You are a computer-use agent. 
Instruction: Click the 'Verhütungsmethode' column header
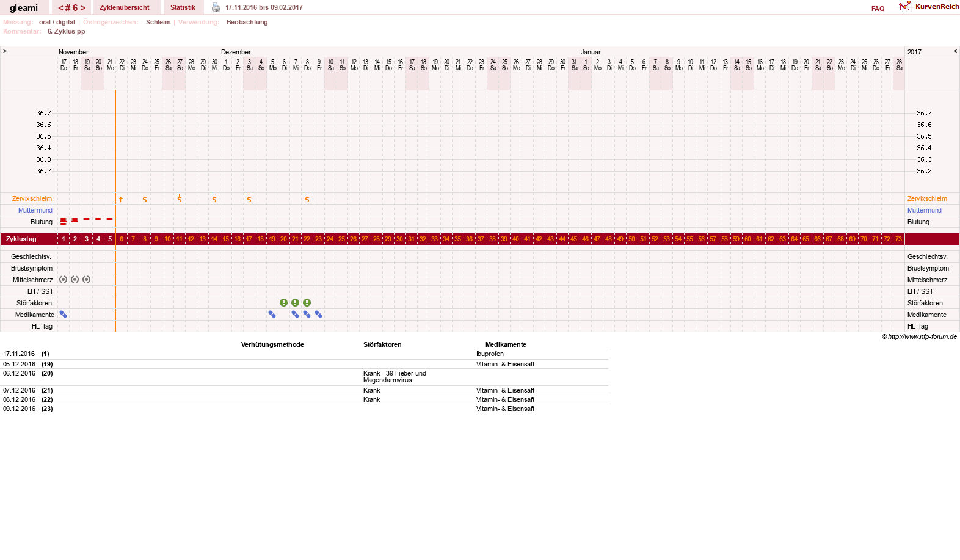[x=272, y=344]
